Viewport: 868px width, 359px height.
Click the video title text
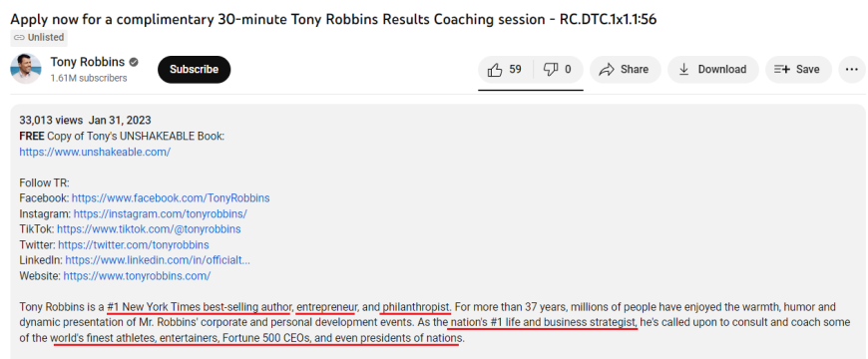click(333, 19)
